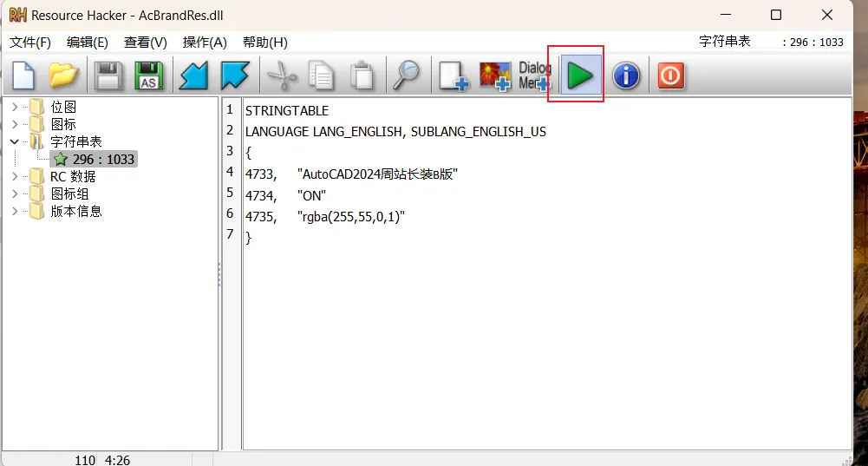Open the 编辑(E) menu
The height and width of the screenshot is (466, 868).
point(87,43)
